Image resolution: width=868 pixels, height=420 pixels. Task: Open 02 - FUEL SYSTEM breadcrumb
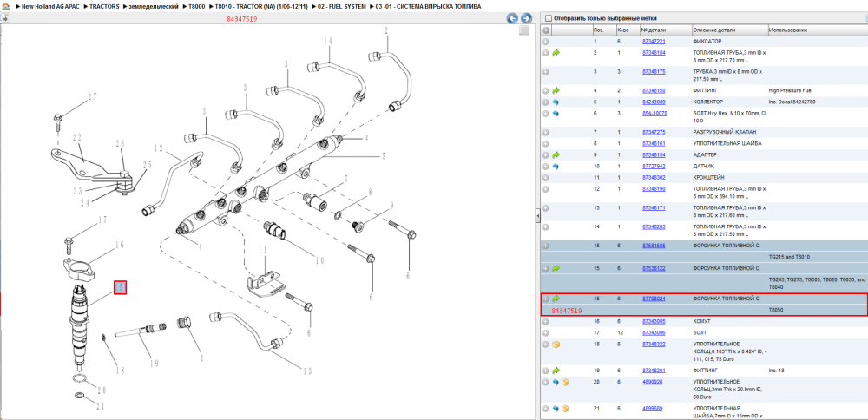(341, 6)
